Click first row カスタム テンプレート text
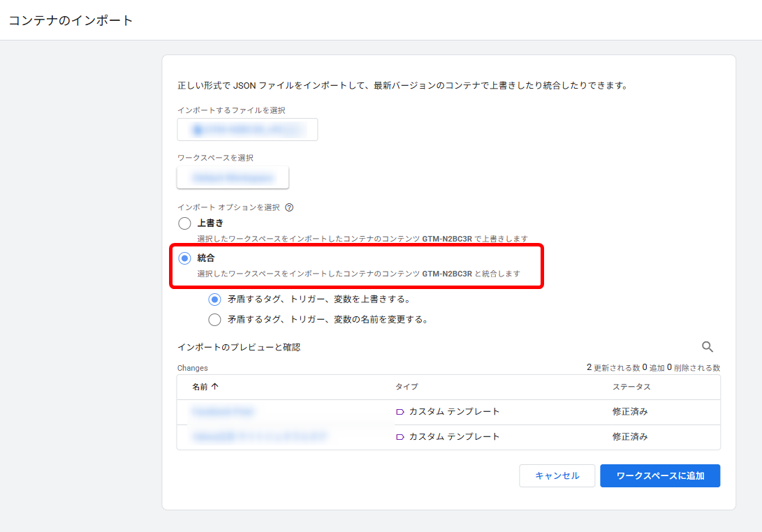The width and height of the screenshot is (762, 532). click(x=454, y=411)
